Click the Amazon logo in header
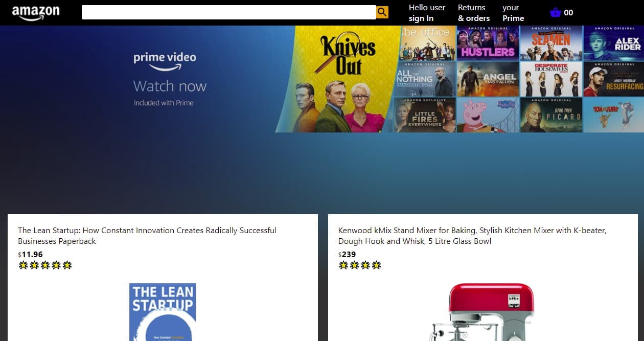Screen dimensions: 644x341 36,13
